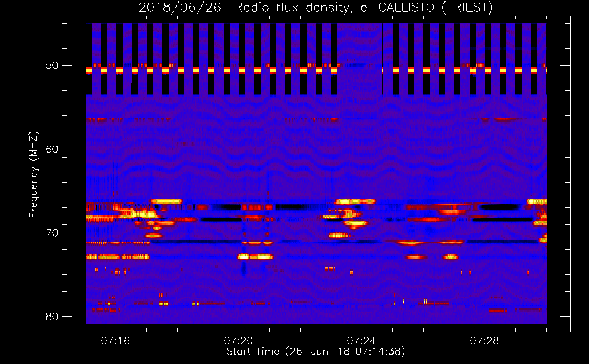Click the 07:28 time tick label
The height and width of the screenshot is (364, 589).
pos(484,341)
